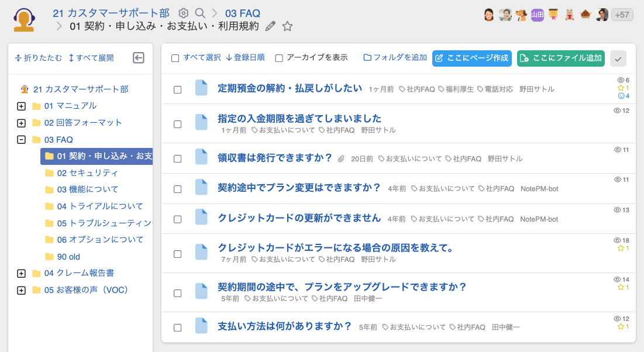Expand the 04 クレーム報告書 folder
This screenshot has width=644, height=352.
coord(22,273)
